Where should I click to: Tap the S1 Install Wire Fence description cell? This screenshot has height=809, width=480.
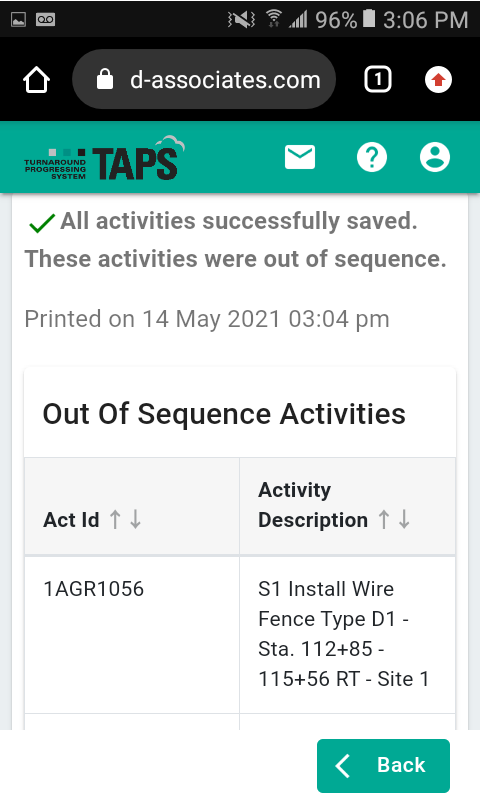347,635
